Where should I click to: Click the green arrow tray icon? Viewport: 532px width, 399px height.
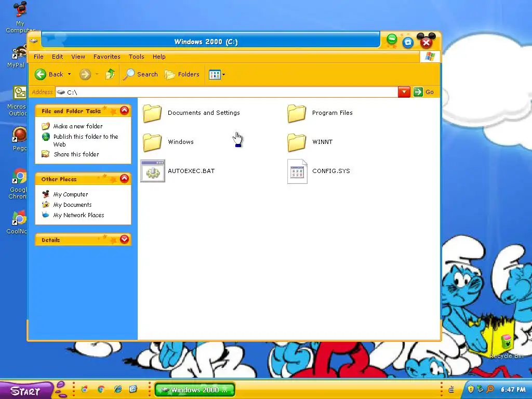[480, 389]
